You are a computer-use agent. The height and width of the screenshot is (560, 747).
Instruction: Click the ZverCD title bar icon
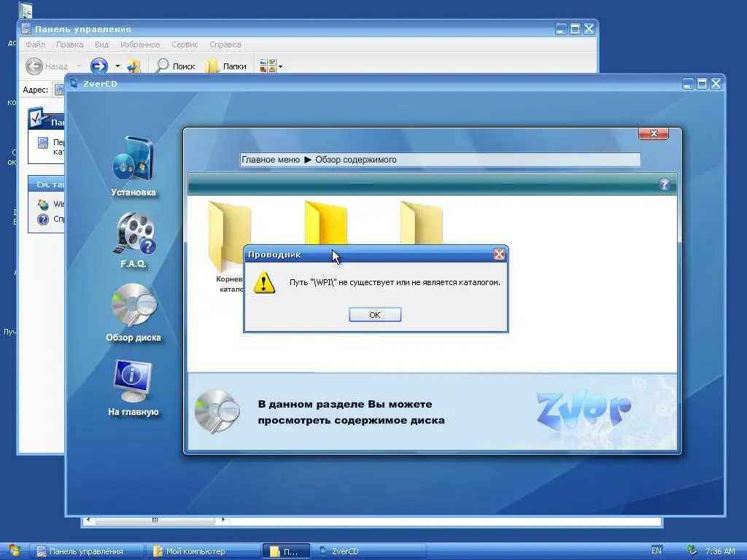(74, 84)
